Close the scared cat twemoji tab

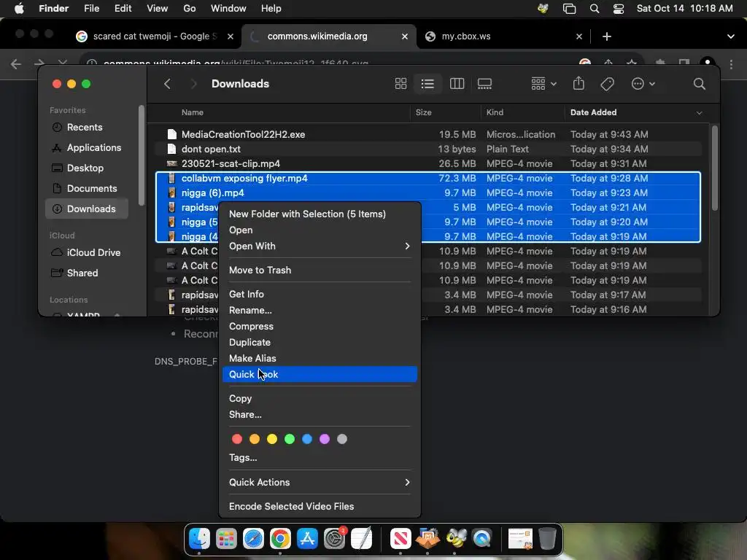coord(230,36)
